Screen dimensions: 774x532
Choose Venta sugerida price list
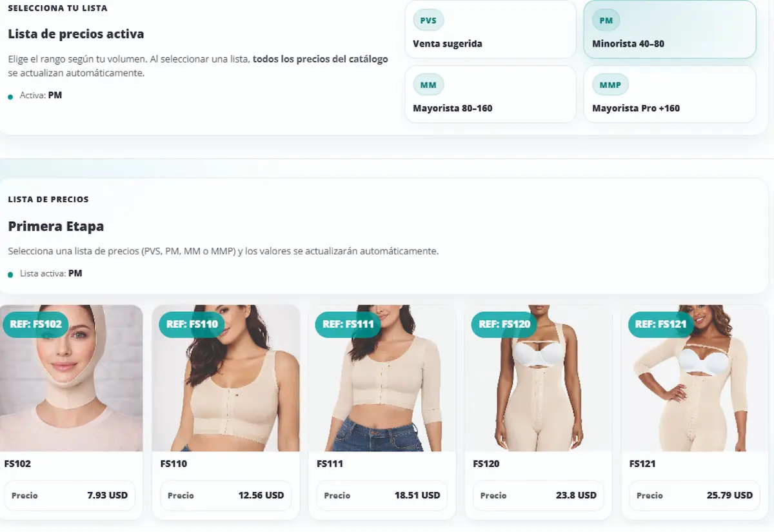[490, 30]
